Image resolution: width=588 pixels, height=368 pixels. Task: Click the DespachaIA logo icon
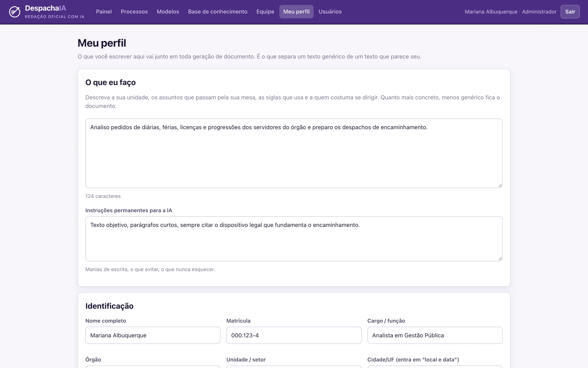point(14,12)
